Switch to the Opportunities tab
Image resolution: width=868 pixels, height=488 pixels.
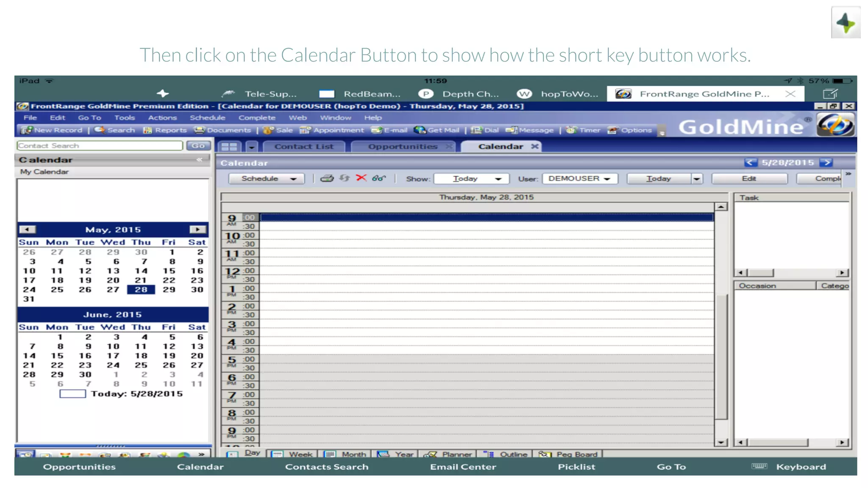pyautogui.click(x=402, y=147)
